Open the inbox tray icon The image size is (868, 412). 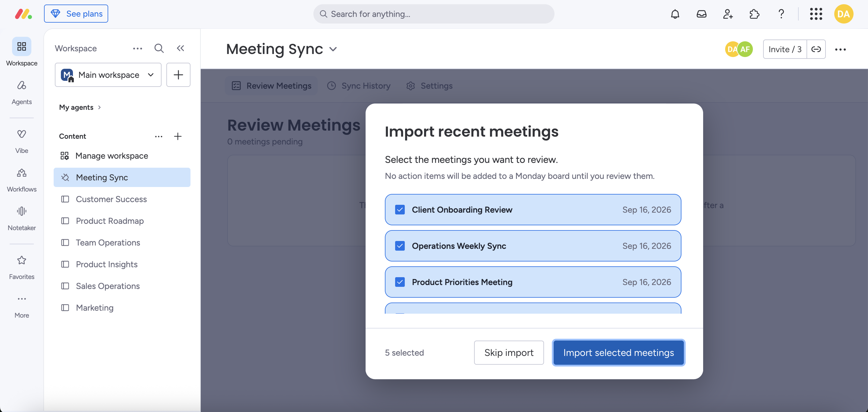tap(702, 14)
